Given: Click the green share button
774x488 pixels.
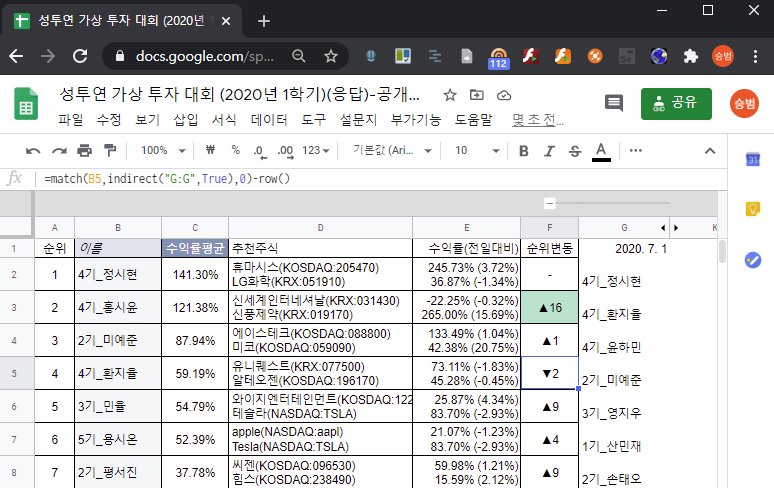Looking at the screenshot, I should tap(676, 104).
